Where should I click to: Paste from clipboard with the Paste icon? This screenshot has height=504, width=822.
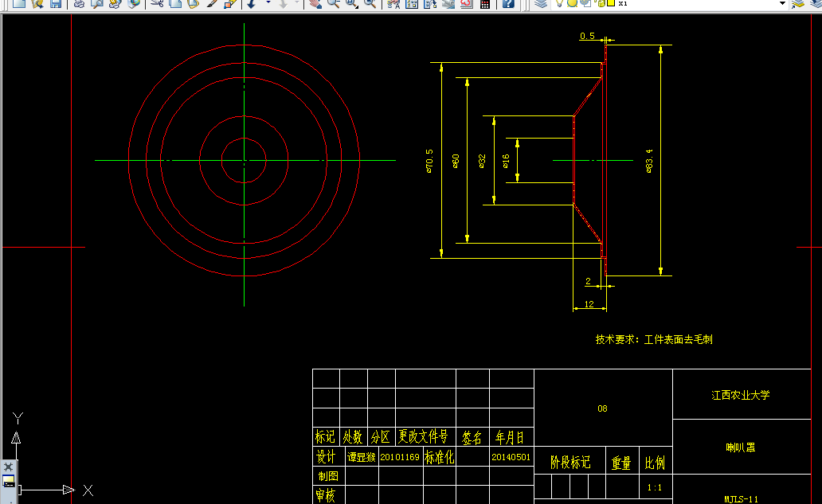point(193,4)
